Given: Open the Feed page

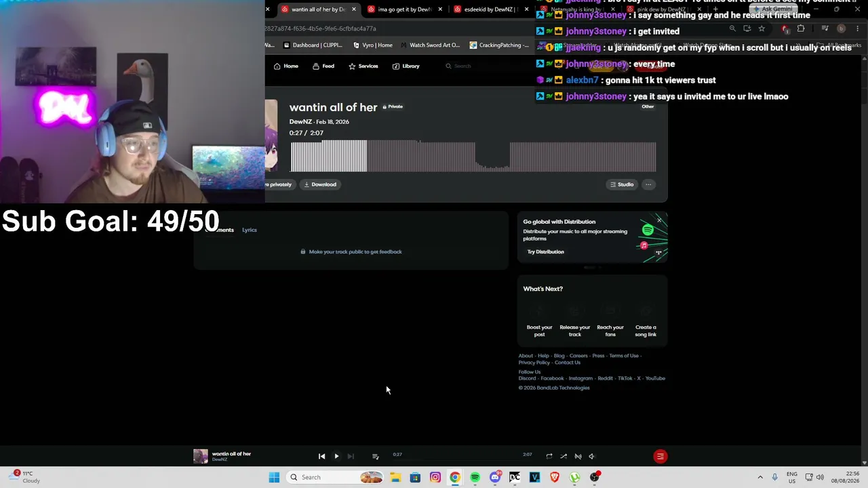Looking at the screenshot, I should pyautogui.click(x=323, y=66).
